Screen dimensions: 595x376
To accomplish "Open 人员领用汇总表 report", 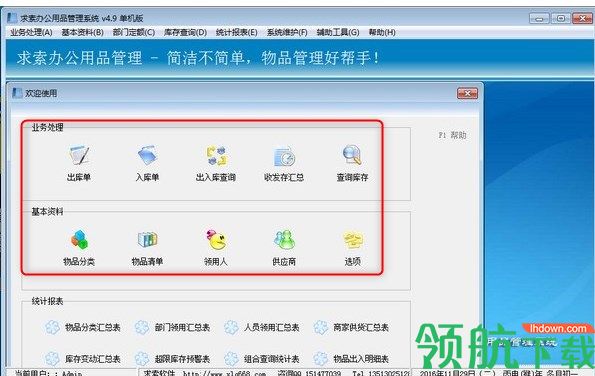I will [x=262, y=327].
